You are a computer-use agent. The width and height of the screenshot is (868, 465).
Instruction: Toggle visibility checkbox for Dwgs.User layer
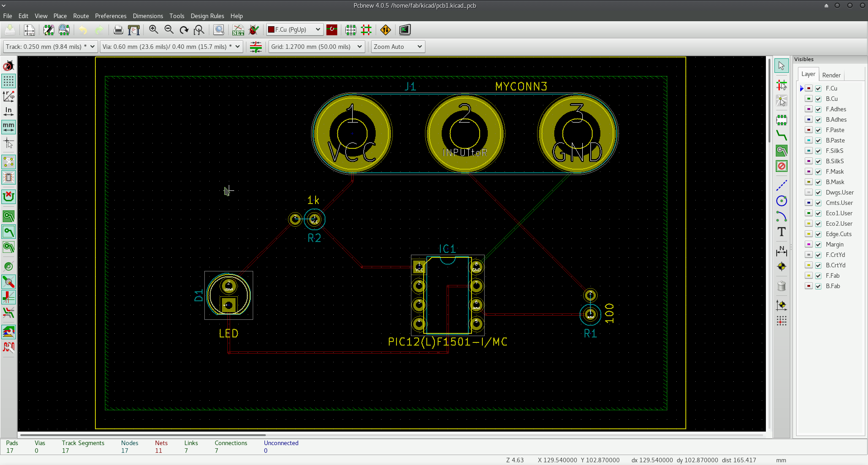(818, 193)
